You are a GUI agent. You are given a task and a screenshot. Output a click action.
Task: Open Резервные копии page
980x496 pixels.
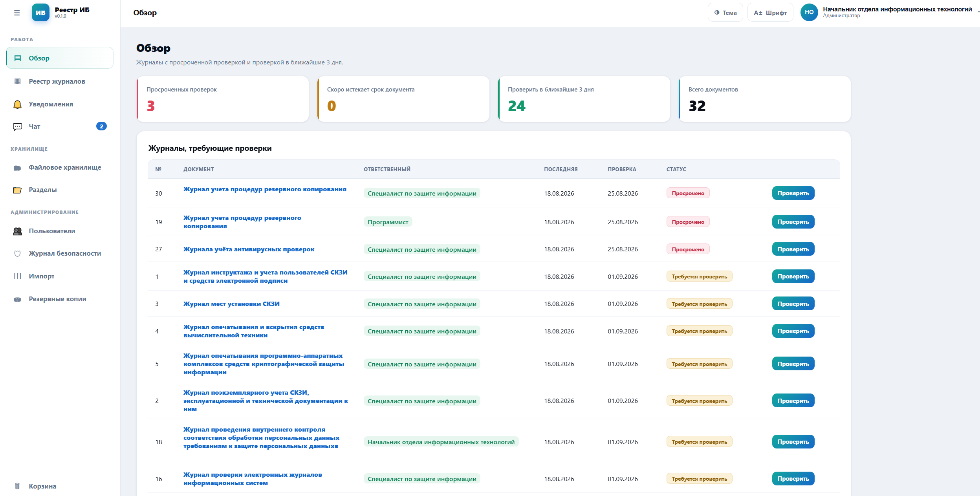tap(60, 299)
